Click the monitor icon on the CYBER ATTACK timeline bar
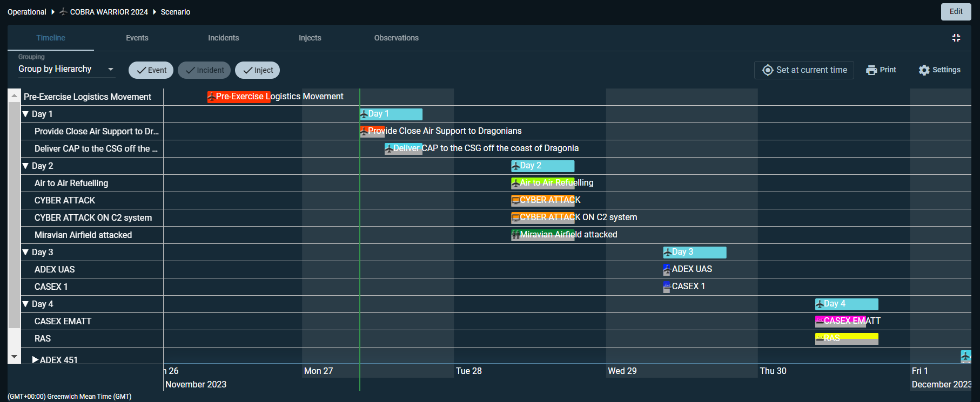Image resolution: width=980 pixels, height=402 pixels. pyautogui.click(x=515, y=201)
